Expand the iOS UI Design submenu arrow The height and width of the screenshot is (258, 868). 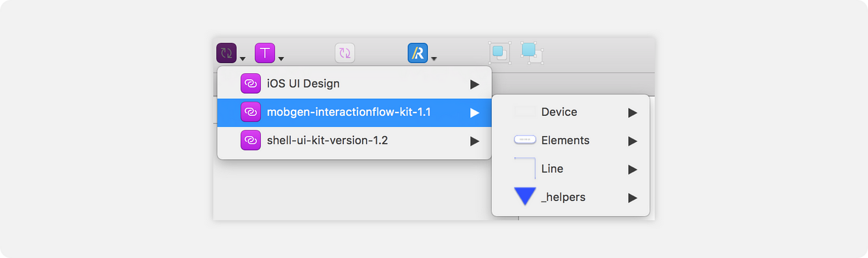tap(475, 84)
